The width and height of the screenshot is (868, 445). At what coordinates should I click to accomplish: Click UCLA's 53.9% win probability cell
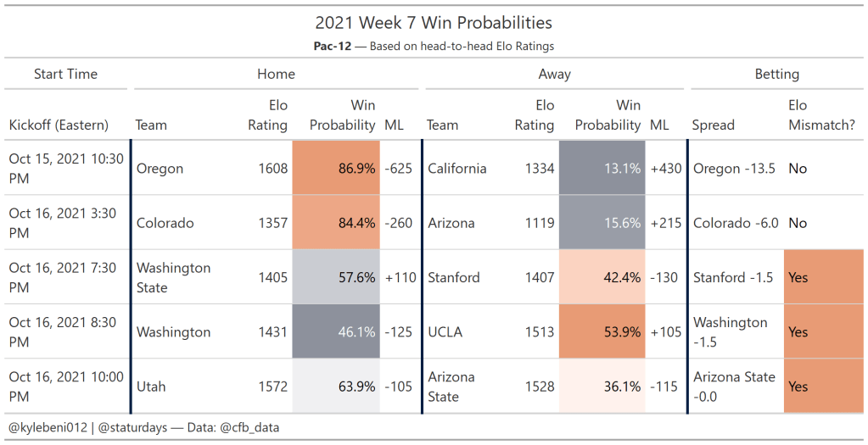[x=602, y=332]
